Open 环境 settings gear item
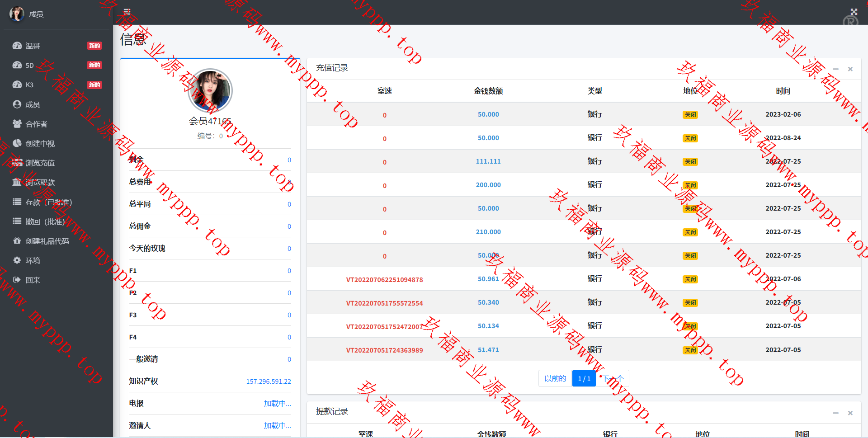This screenshot has height=438, width=868. click(17, 260)
